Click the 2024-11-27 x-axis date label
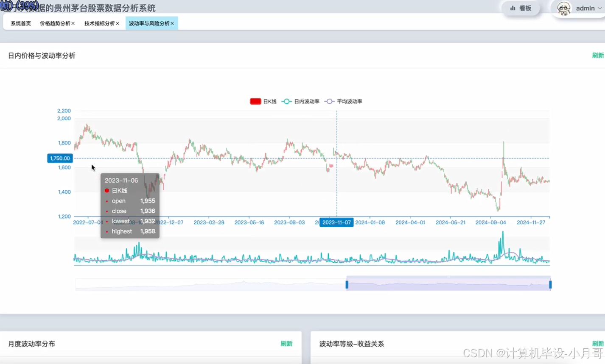Image resolution: width=605 pixels, height=364 pixels. pos(531,222)
